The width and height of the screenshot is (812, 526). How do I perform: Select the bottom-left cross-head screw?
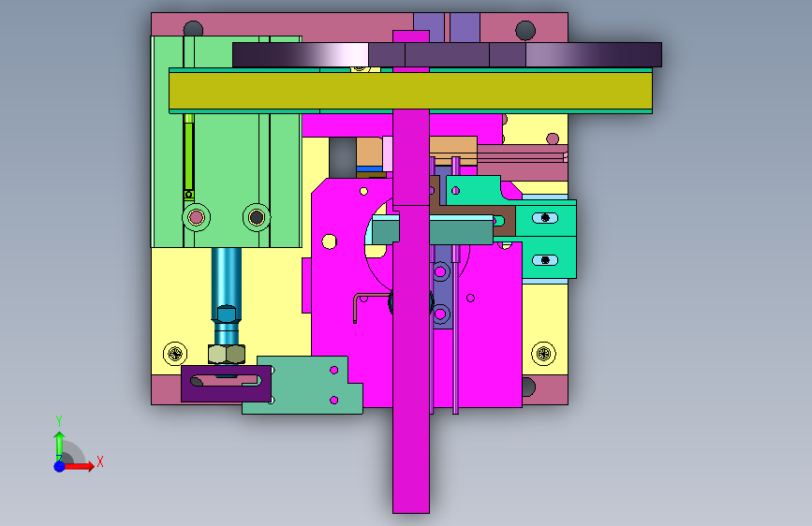(175, 354)
